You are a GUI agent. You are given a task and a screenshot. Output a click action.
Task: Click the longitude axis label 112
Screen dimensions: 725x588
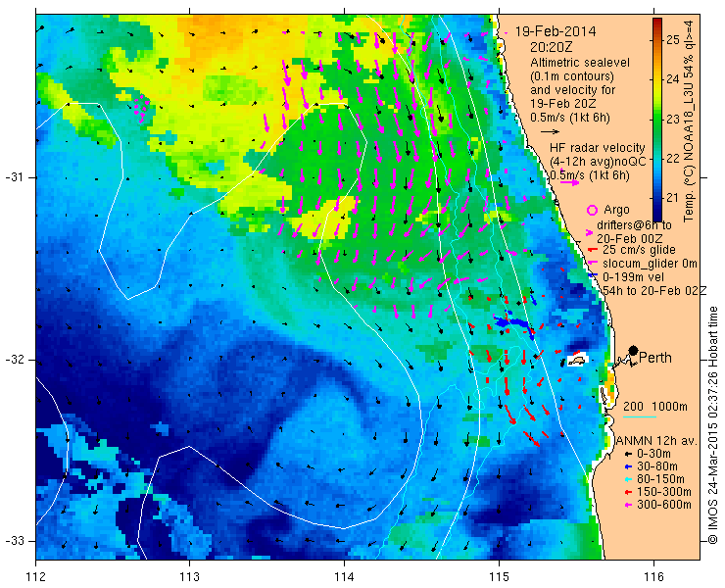[35, 576]
